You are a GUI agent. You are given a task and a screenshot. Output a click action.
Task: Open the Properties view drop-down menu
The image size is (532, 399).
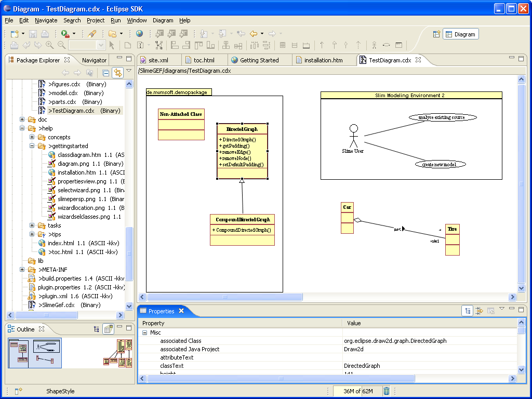point(502,309)
